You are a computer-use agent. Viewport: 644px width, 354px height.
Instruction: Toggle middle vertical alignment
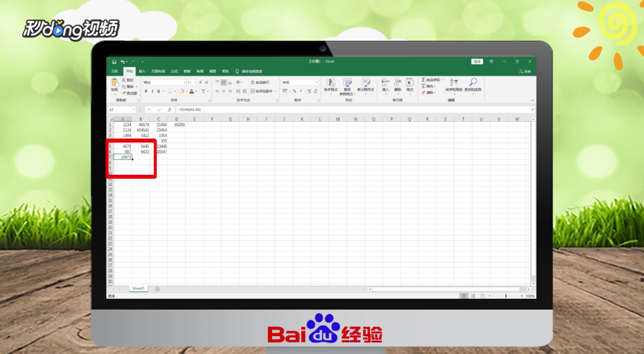coord(224,83)
